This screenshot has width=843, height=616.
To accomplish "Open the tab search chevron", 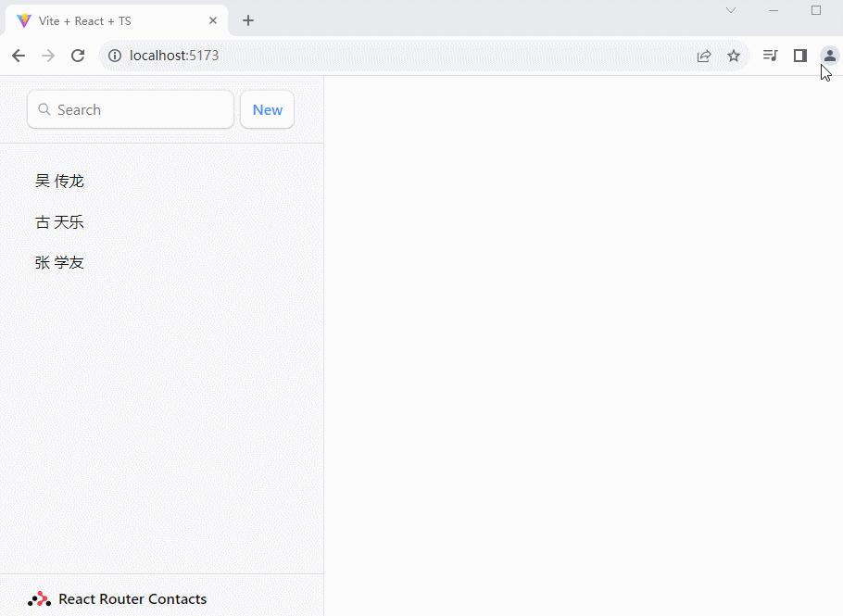I will 731,10.
